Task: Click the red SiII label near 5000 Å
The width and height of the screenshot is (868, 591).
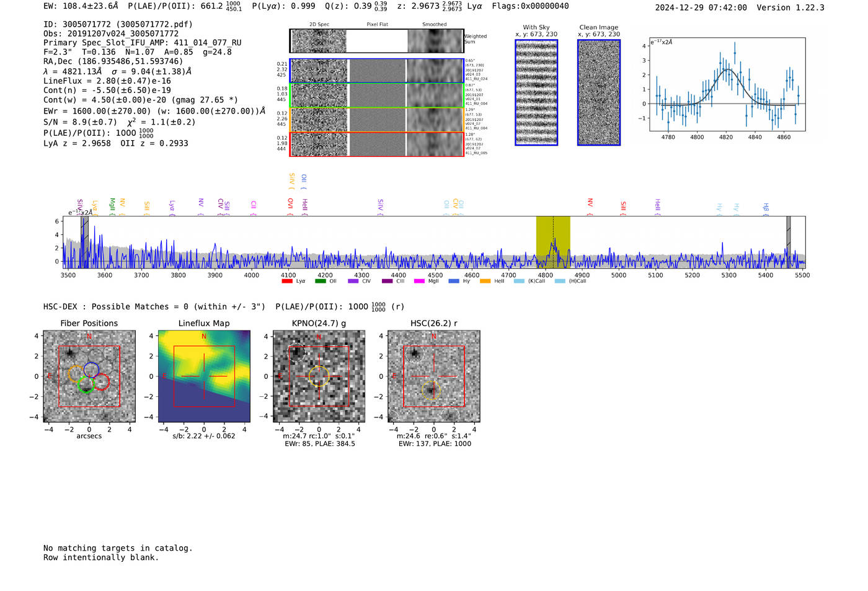Action: tap(623, 208)
